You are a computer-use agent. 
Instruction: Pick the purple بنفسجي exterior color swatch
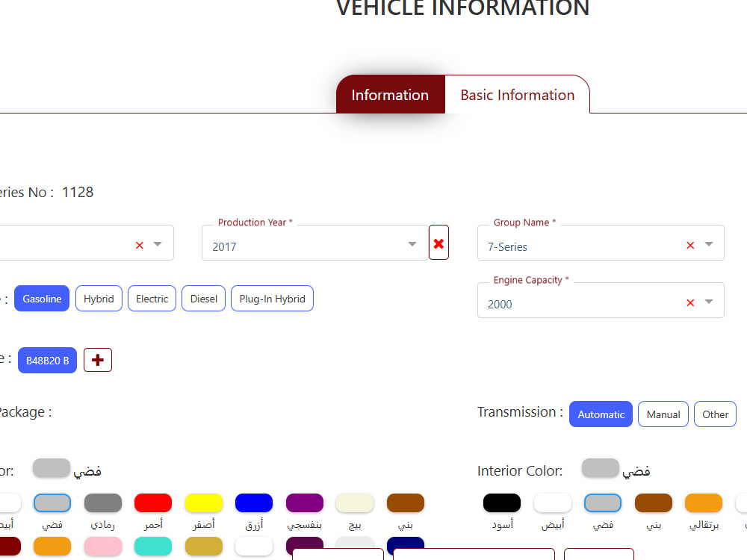point(305,503)
